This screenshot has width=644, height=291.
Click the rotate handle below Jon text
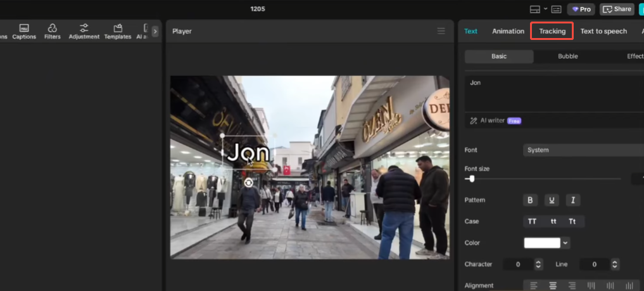coord(248,183)
